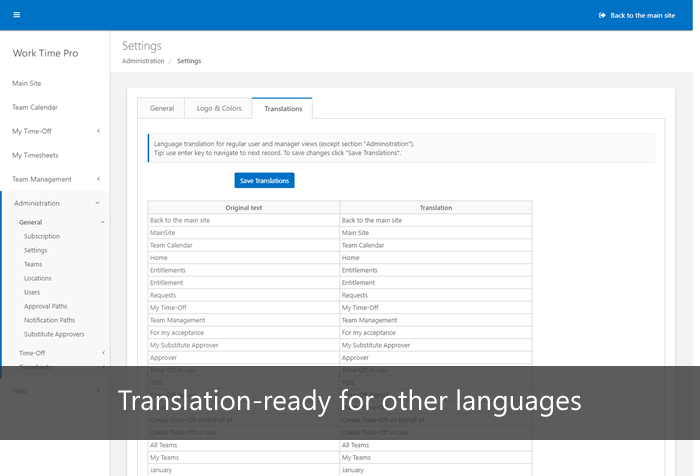Viewport: 700px width, 476px height.
Task: Click Original text column header
Action: point(244,208)
